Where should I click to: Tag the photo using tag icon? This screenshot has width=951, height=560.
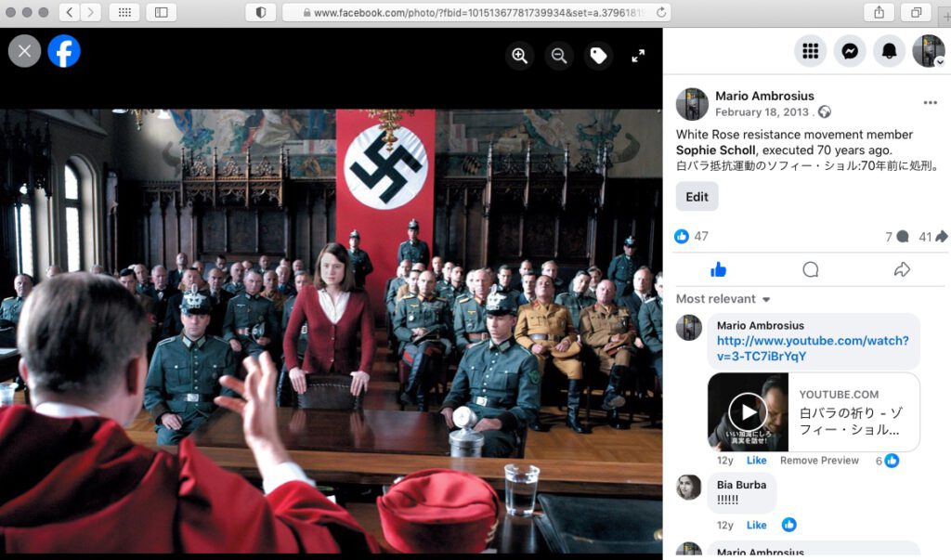(x=599, y=56)
